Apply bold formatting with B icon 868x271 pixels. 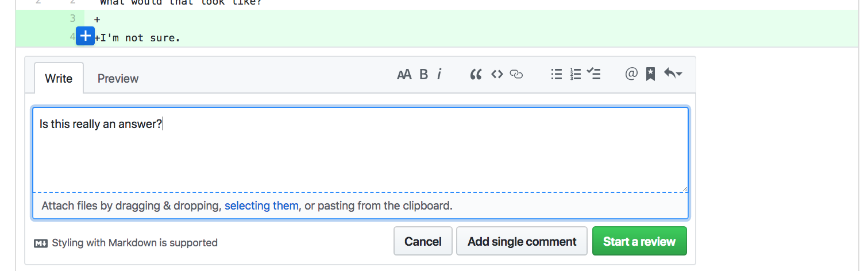tap(424, 74)
